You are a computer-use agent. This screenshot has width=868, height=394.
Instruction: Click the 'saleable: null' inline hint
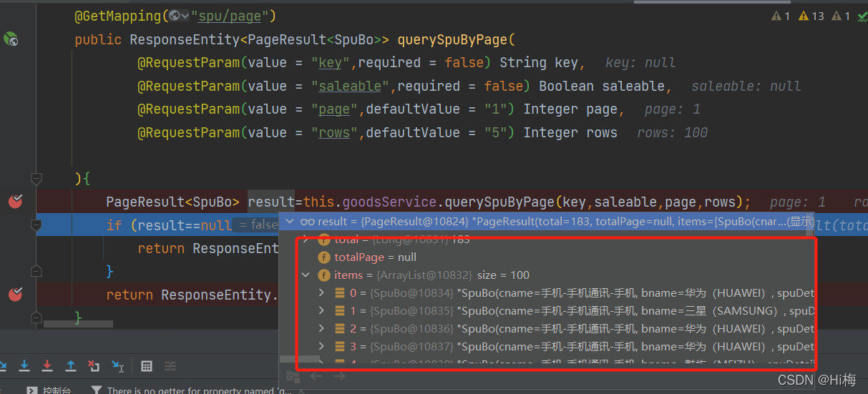click(x=746, y=86)
